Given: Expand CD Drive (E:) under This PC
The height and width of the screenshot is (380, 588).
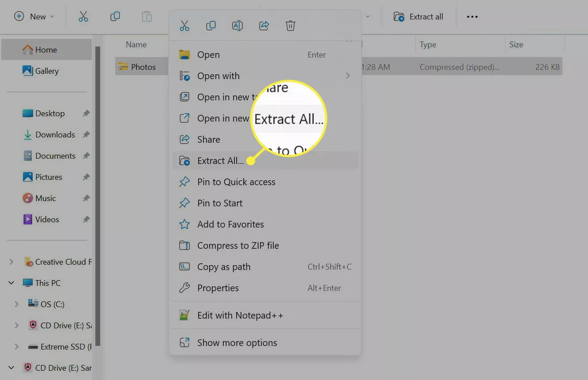Looking at the screenshot, I should (17, 326).
